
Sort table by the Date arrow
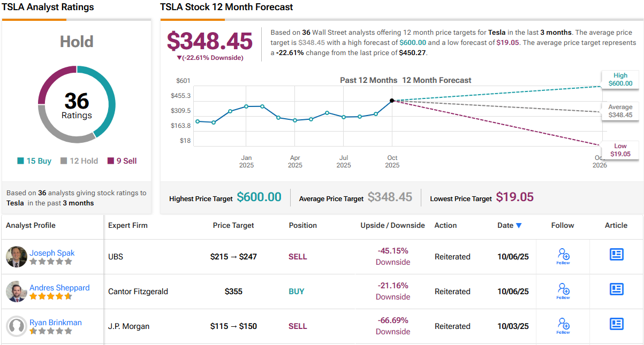click(519, 226)
